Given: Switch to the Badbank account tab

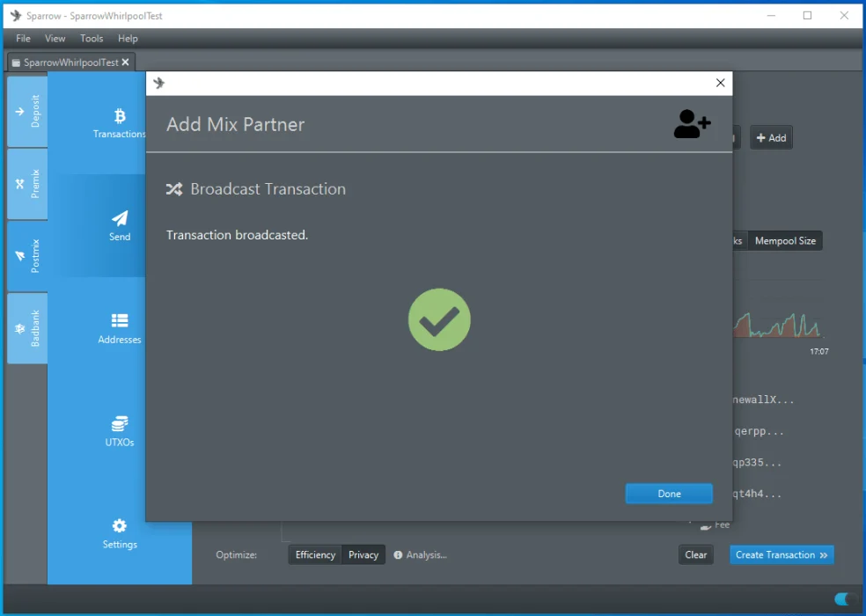Looking at the screenshot, I should pyautogui.click(x=27, y=328).
